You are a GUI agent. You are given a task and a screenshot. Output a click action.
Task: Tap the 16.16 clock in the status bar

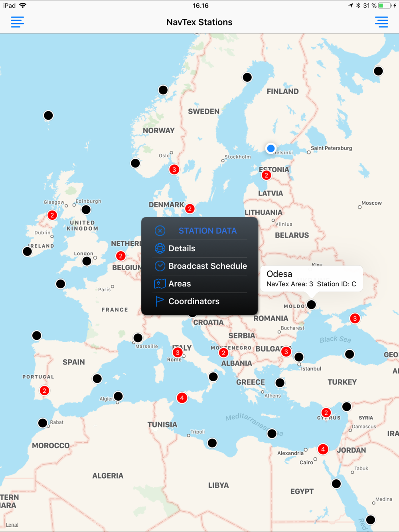201,6
